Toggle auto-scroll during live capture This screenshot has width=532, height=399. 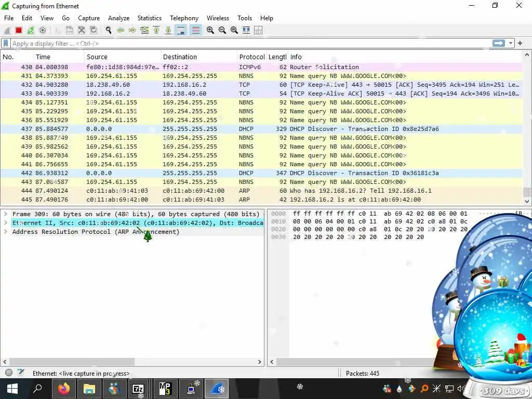tap(181, 30)
